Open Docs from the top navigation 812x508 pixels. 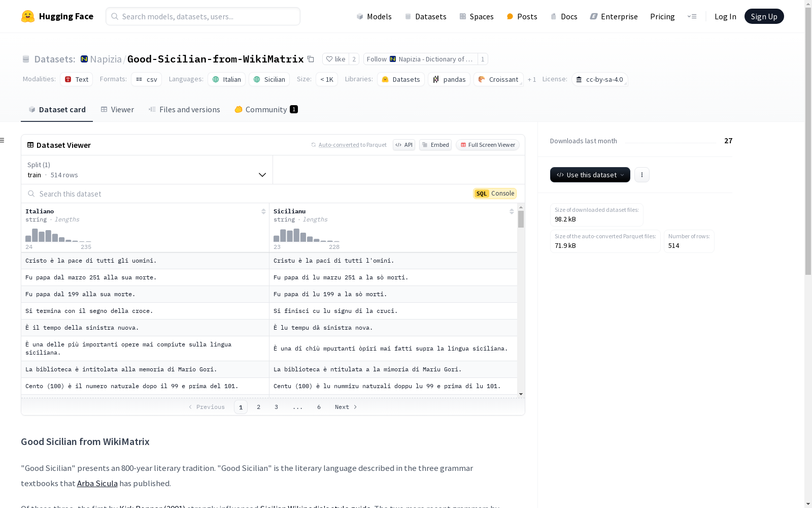pyautogui.click(x=564, y=16)
